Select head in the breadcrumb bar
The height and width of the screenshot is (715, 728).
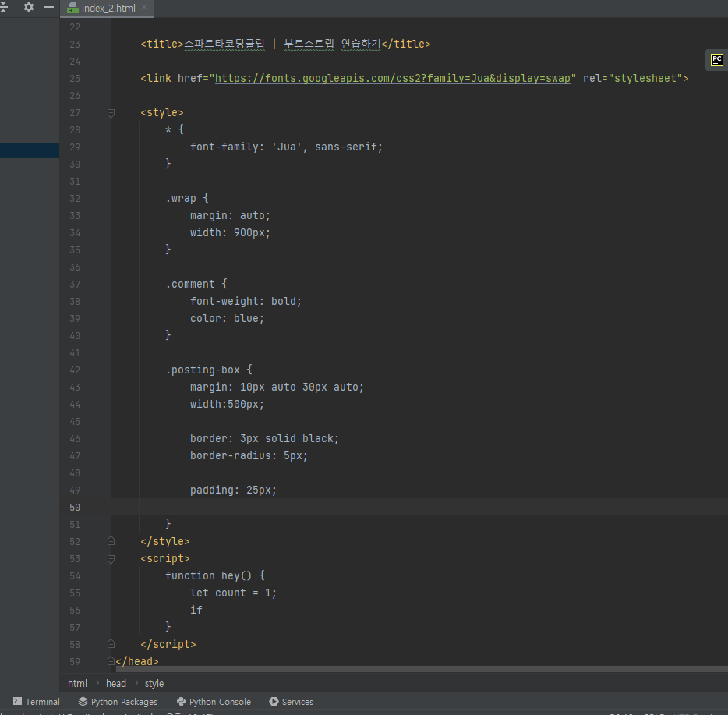116,683
